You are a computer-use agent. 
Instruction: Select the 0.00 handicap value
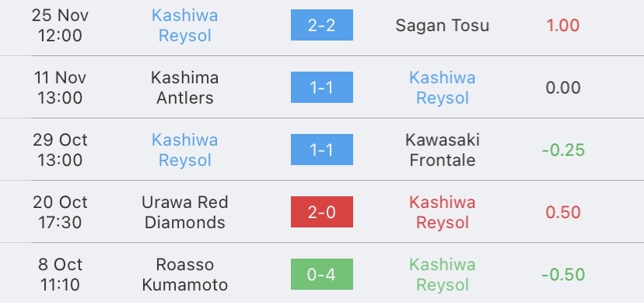[562, 87]
